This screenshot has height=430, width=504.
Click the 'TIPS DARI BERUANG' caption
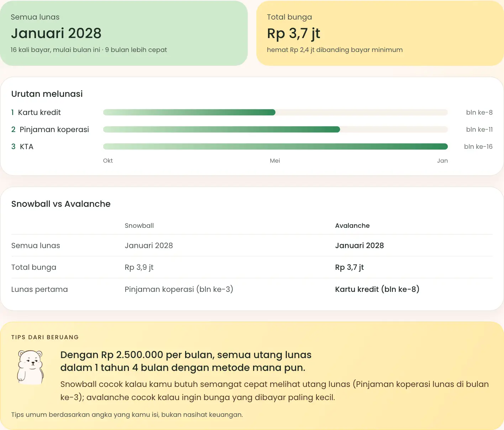click(45, 337)
